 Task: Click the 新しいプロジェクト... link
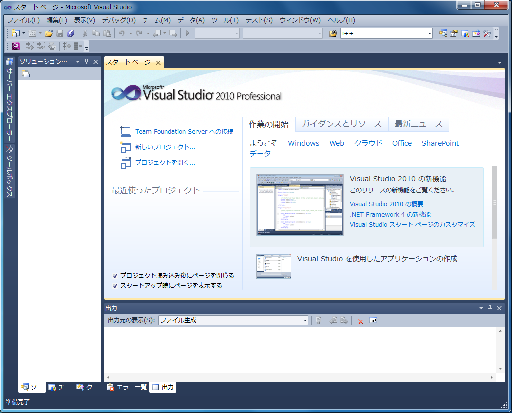(x=165, y=147)
